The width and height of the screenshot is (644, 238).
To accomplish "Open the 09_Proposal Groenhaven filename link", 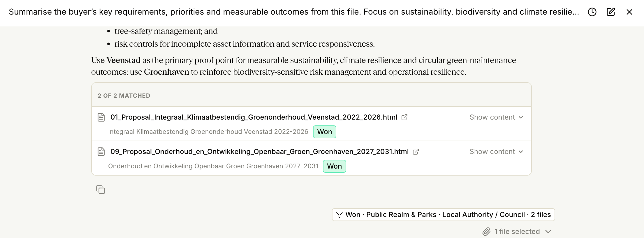I will click(259, 152).
